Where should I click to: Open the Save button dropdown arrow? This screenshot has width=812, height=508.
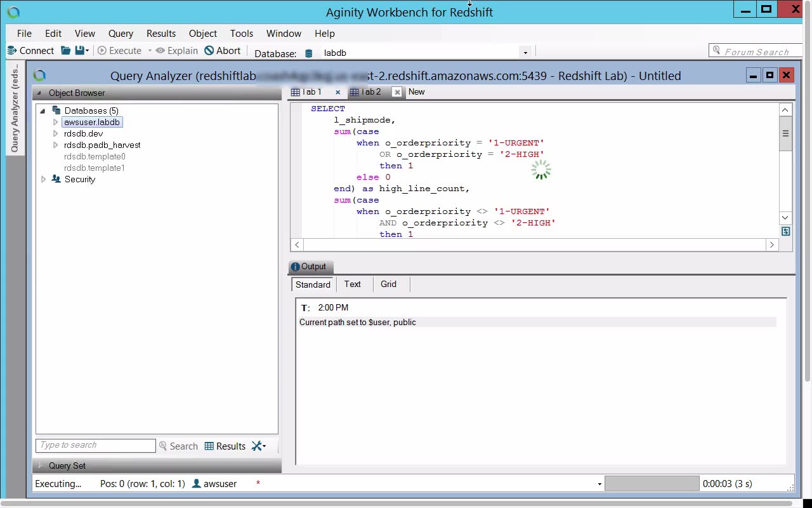(x=89, y=51)
